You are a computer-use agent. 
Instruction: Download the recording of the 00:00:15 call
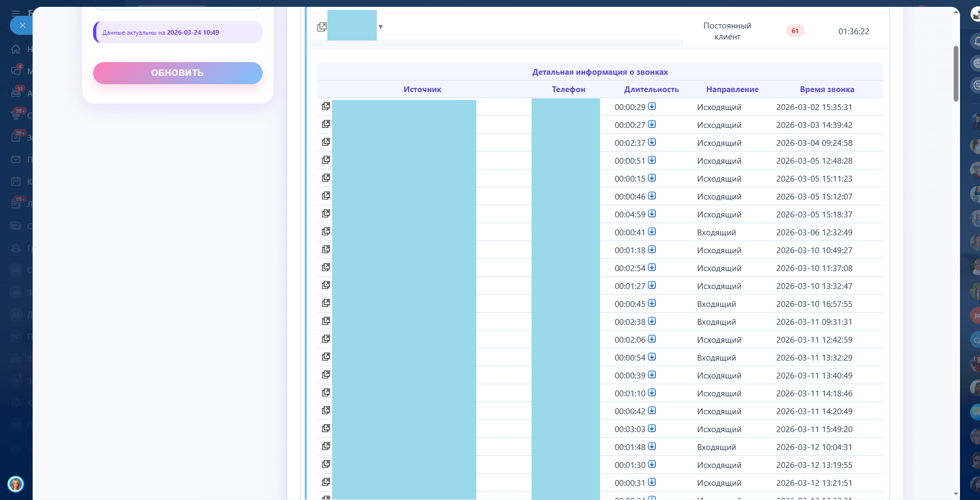click(x=652, y=178)
